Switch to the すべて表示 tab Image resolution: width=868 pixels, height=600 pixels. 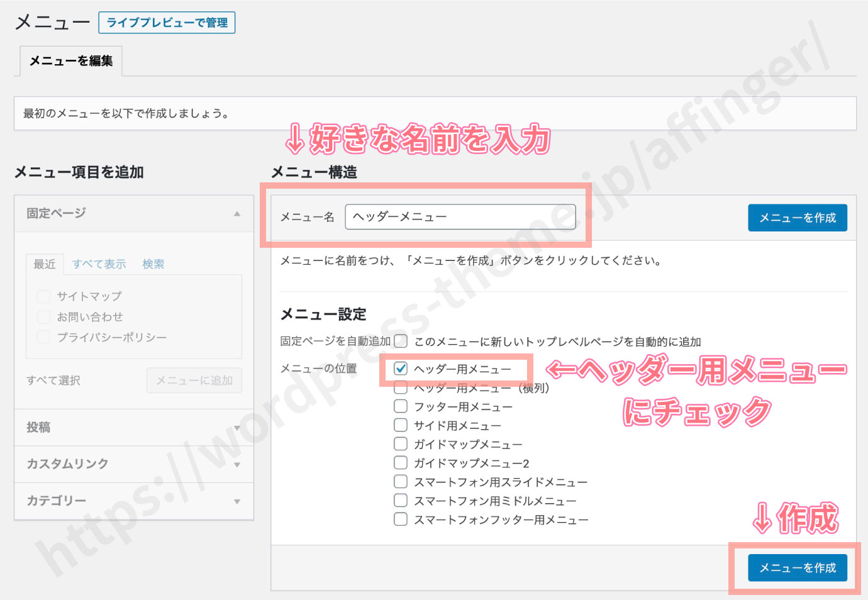(99, 264)
